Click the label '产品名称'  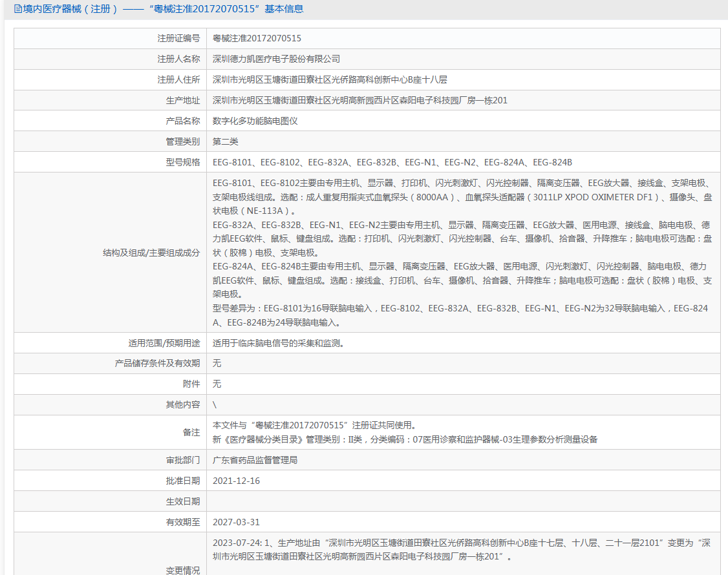point(183,121)
